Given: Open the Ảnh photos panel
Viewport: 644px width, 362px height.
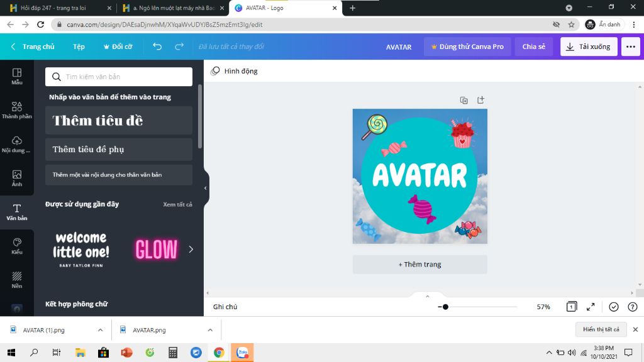Looking at the screenshot, I should (17, 178).
